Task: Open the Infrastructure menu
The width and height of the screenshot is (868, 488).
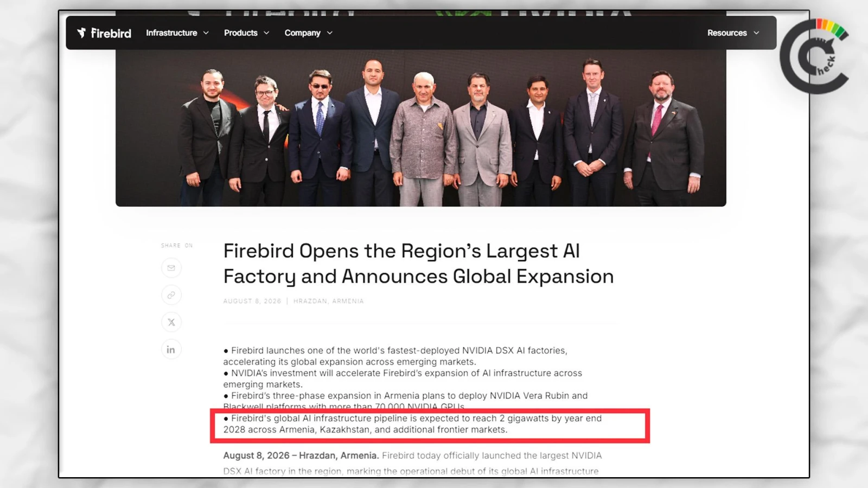Action: click(x=177, y=33)
